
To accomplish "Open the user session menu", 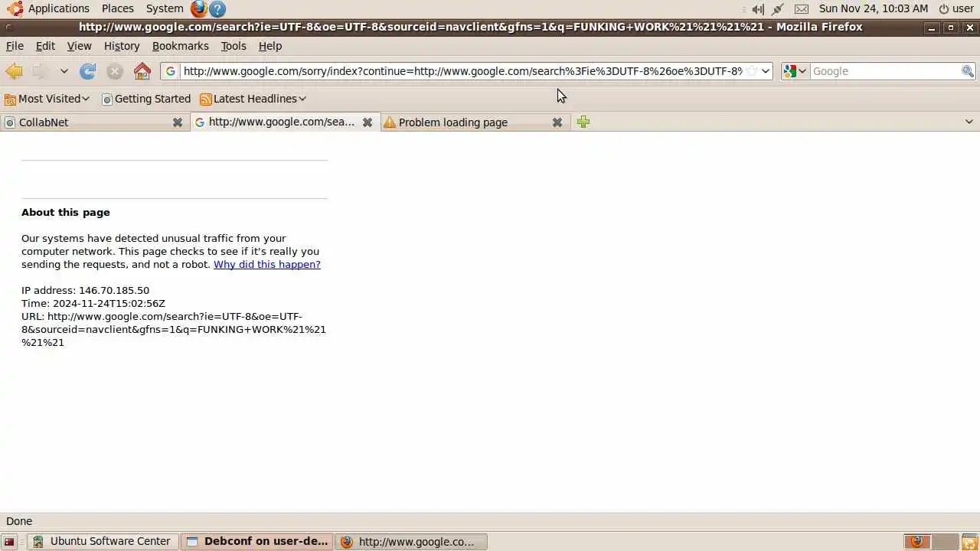I will (x=956, y=8).
